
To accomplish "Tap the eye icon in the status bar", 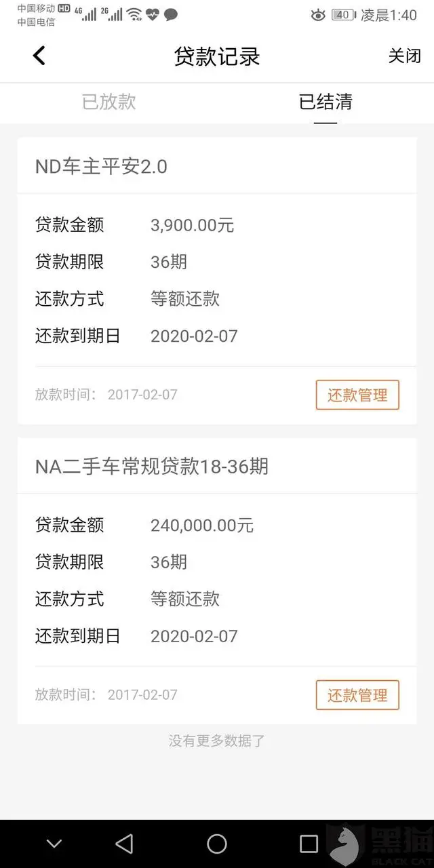I will pyautogui.click(x=318, y=15).
